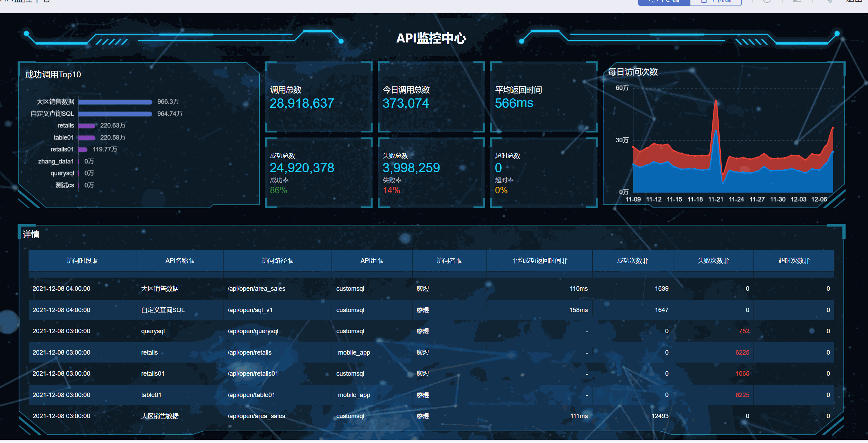Viewport: 868px width, 443px height.
Task: Click the 访问者 sort icon
Action: pos(459,261)
